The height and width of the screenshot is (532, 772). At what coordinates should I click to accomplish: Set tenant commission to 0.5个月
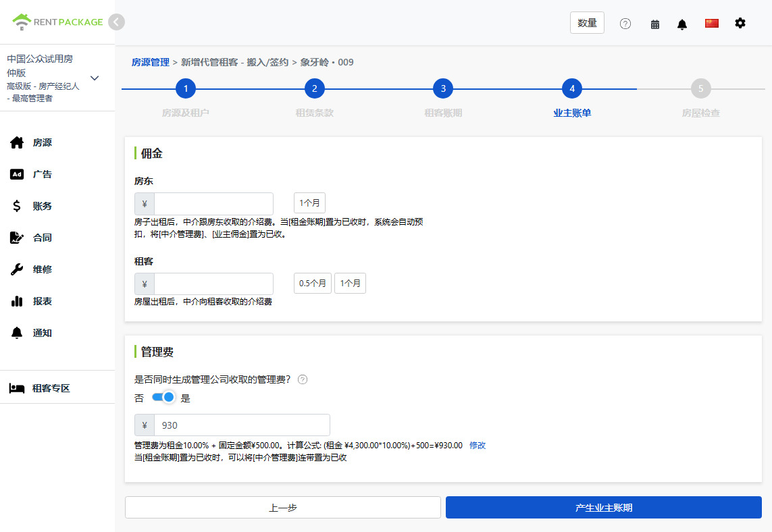(313, 284)
